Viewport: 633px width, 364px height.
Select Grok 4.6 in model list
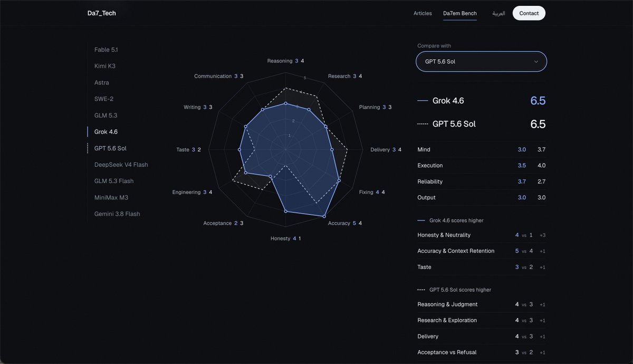[x=106, y=132]
